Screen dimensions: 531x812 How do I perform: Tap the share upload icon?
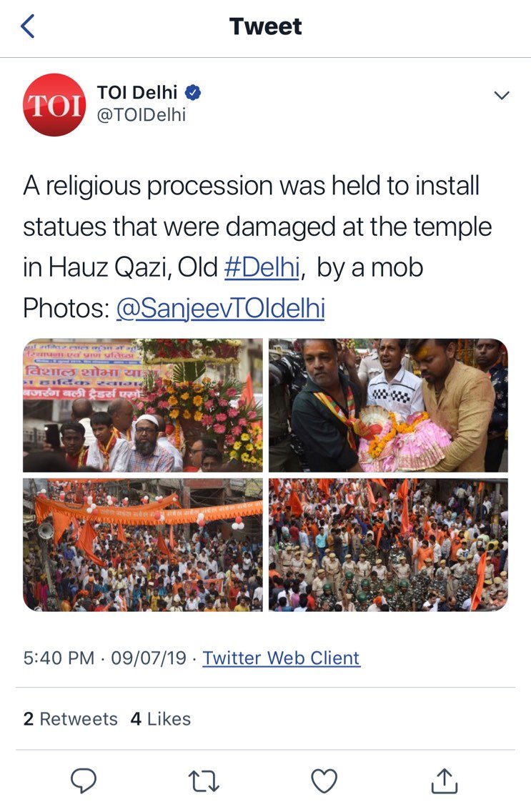click(445, 781)
